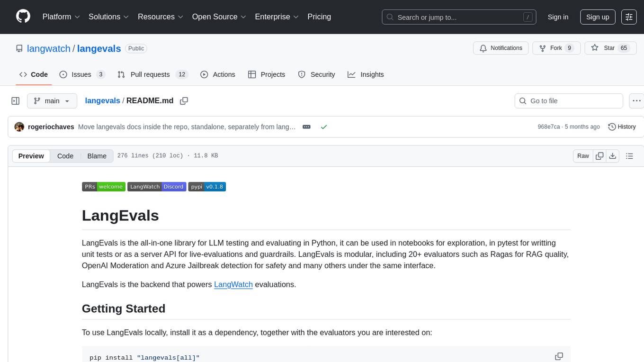The width and height of the screenshot is (644, 362).
Task: Switch to the Actions tab
Action: pyautogui.click(x=218, y=74)
